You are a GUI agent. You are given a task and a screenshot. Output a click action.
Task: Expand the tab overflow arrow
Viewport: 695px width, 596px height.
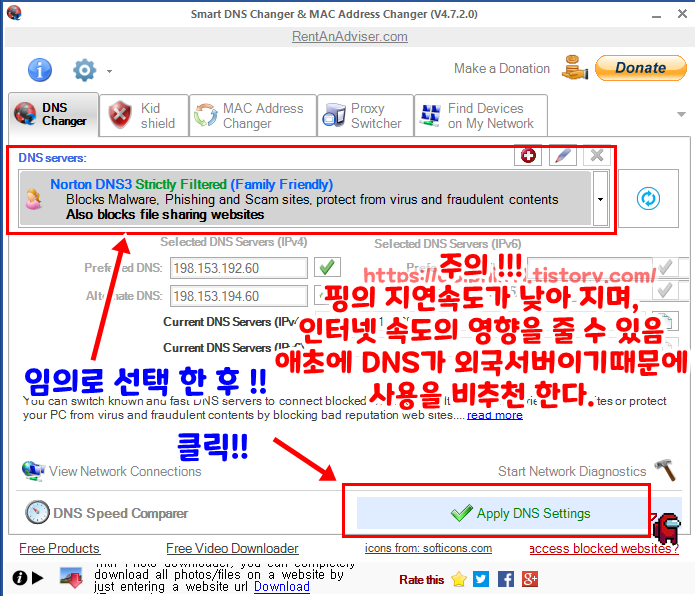tap(681, 114)
